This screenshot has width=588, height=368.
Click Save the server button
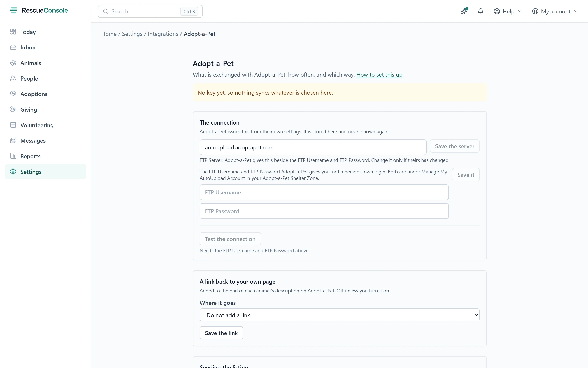[x=455, y=146]
